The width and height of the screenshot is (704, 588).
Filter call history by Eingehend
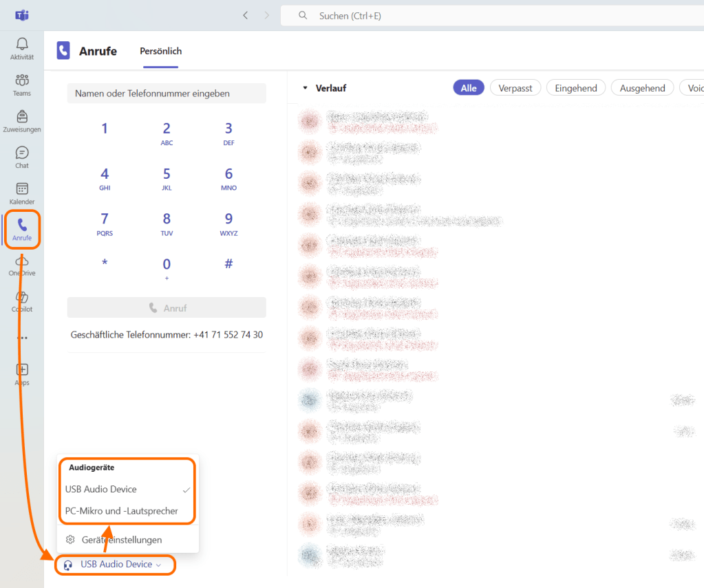point(575,88)
